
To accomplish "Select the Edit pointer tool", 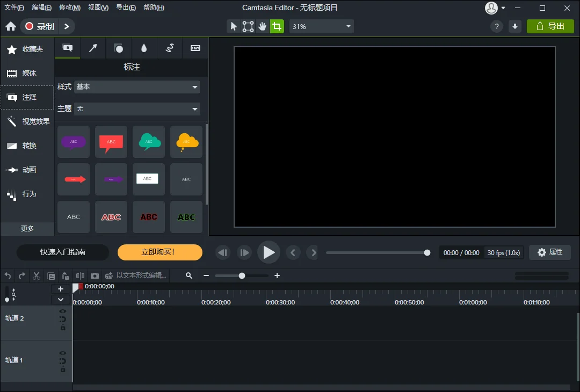I will [x=234, y=26].
